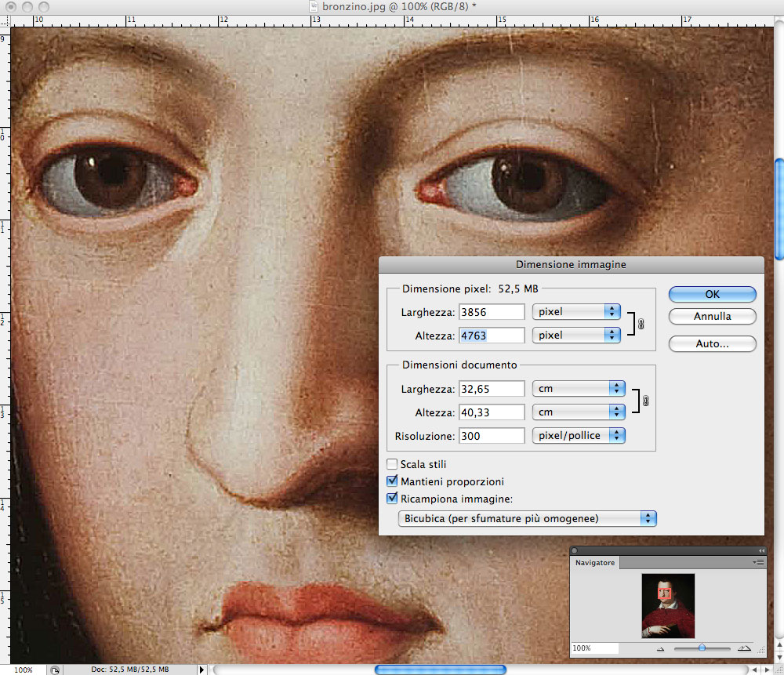Click document Larghezza field showing 32,65
Screen dimensions: 784x675
click(492, 389)
